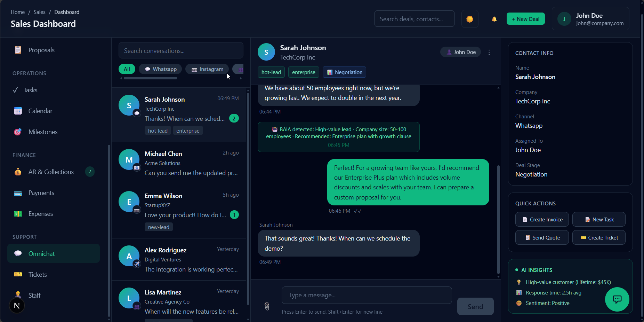Open the notification bell icon
The height and width of the screenshot is (322, 644).
pyautogui.click(x=494, y=19)
